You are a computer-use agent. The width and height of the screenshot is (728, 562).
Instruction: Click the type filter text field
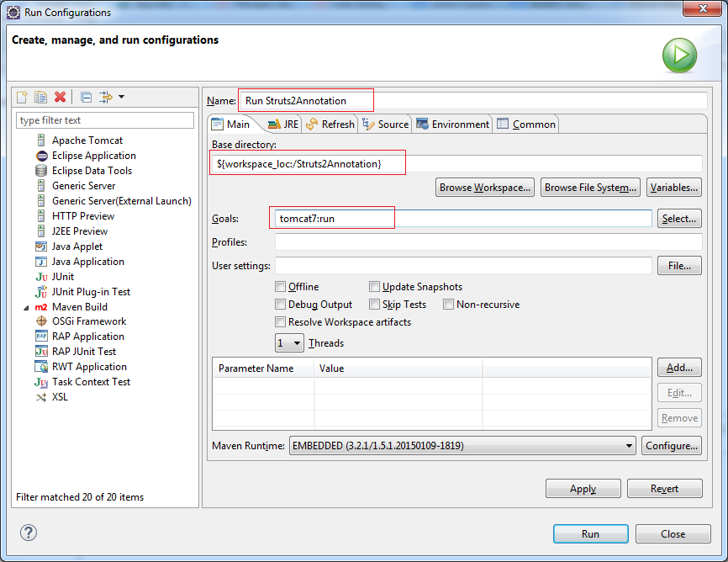pos(105,120)
